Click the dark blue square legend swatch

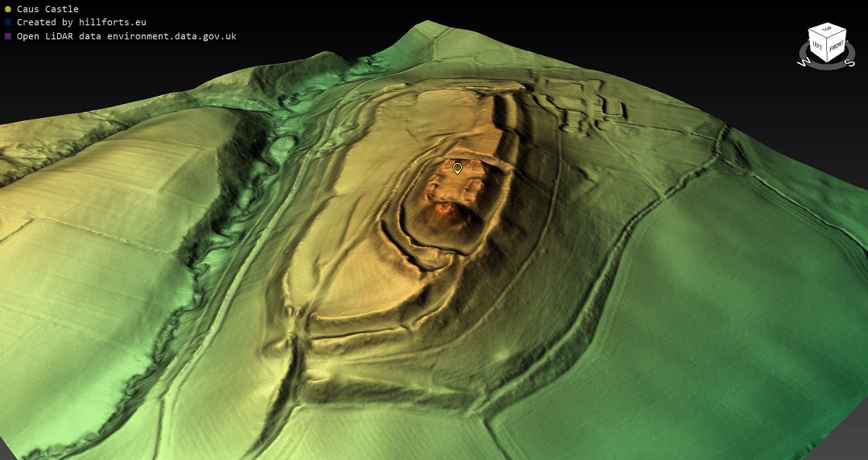coord(8,22)
